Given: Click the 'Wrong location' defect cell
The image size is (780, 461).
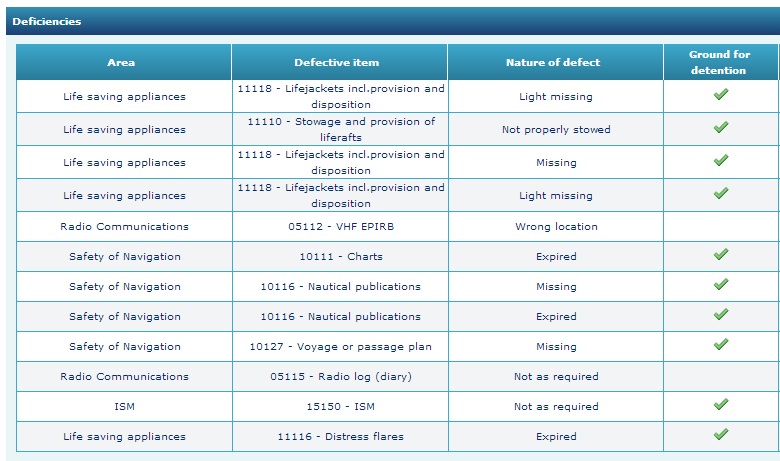Looking at the screenshot, I should point(555,226).
